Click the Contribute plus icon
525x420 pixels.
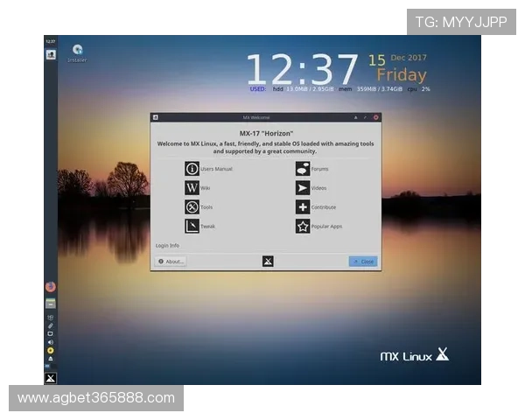[303, 207]
